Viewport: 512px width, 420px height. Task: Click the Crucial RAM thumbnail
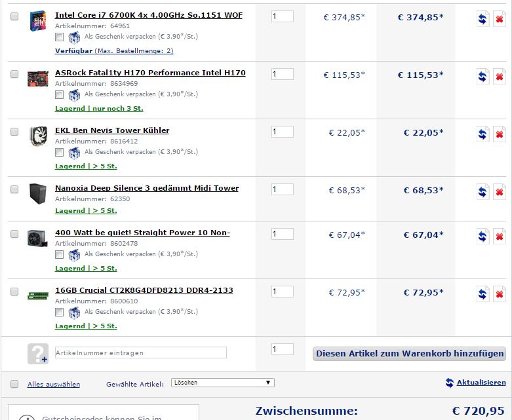tap(38, 296)
